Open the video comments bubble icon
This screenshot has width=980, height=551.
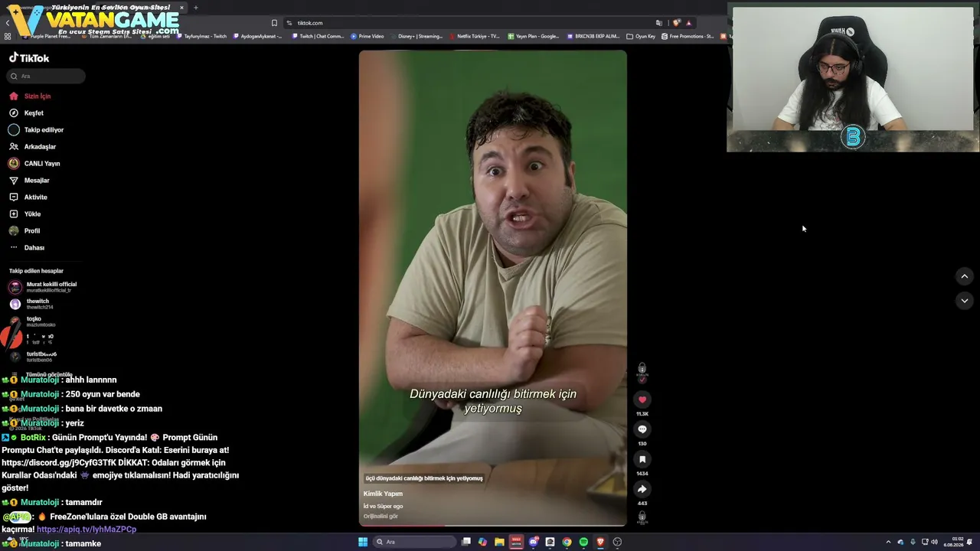pyautogui.click(x=642, y=429)
